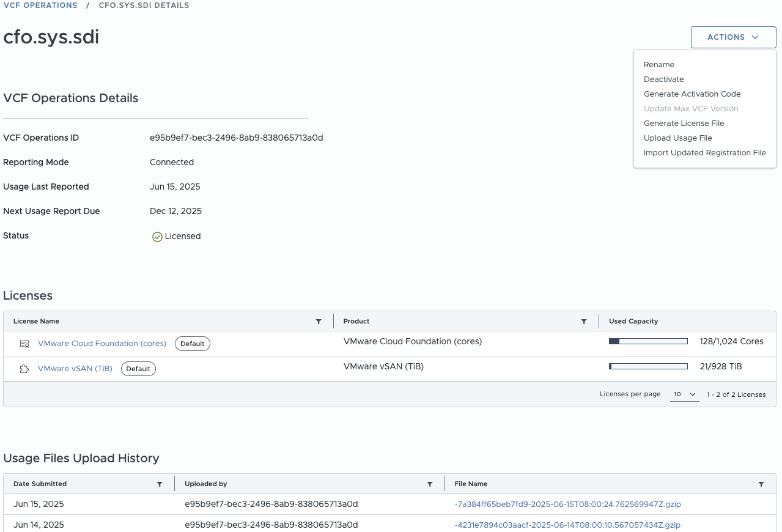Click the green Licensed status checkmark icon
782x532 pixels.
[157, 237]
